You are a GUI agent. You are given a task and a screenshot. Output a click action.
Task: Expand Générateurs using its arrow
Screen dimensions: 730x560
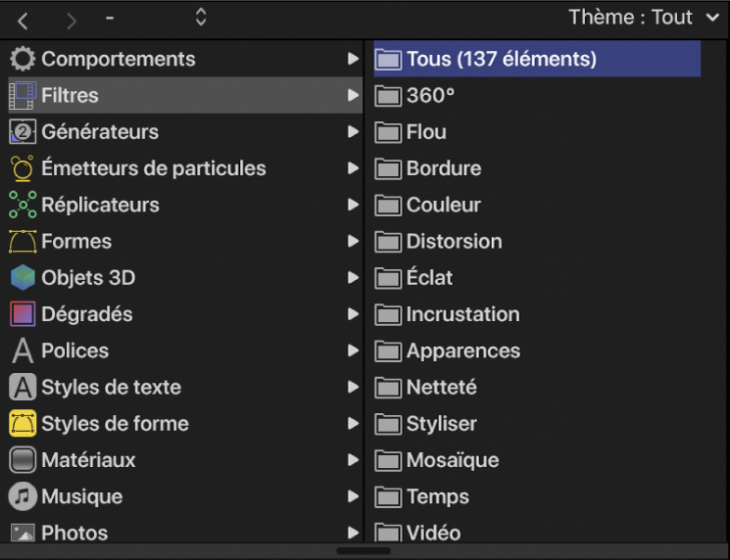pyautogui.click(x=354, y=131)
